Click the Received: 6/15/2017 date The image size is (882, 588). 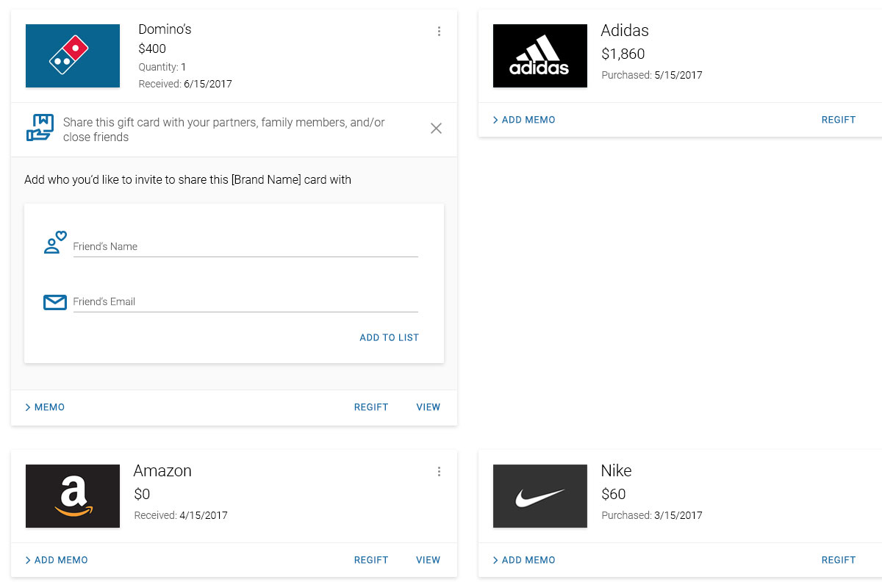(x=185, y=84)
